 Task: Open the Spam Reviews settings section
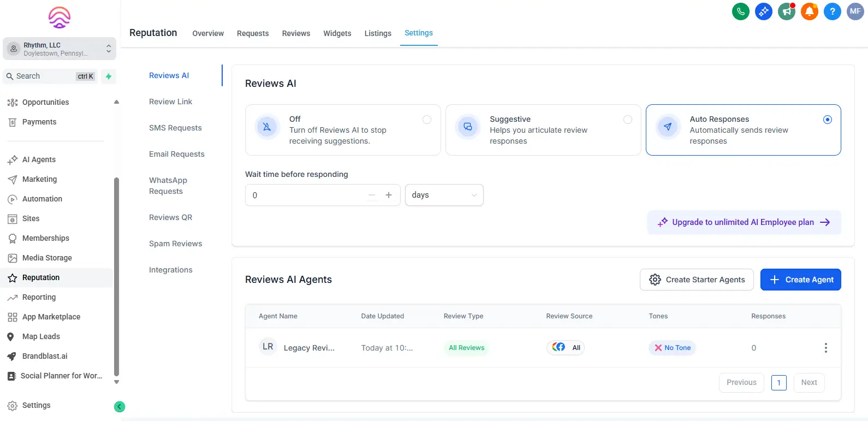(175, 244)
